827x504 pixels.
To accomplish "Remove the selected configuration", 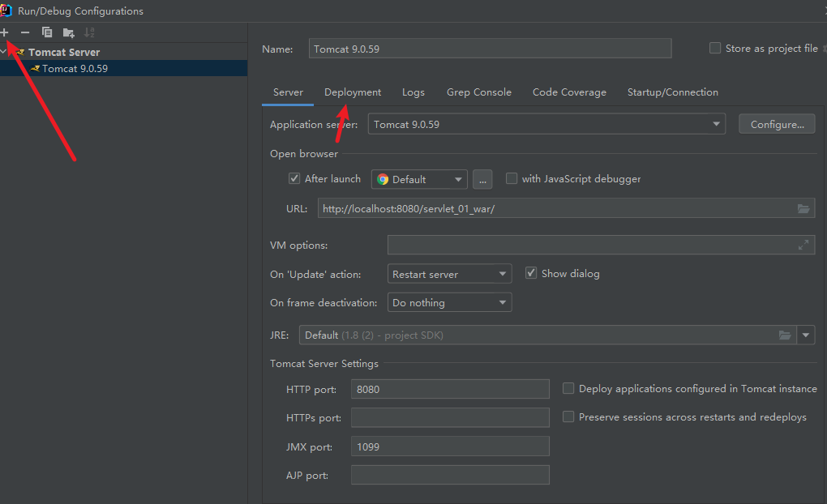I will pos(25,32).
